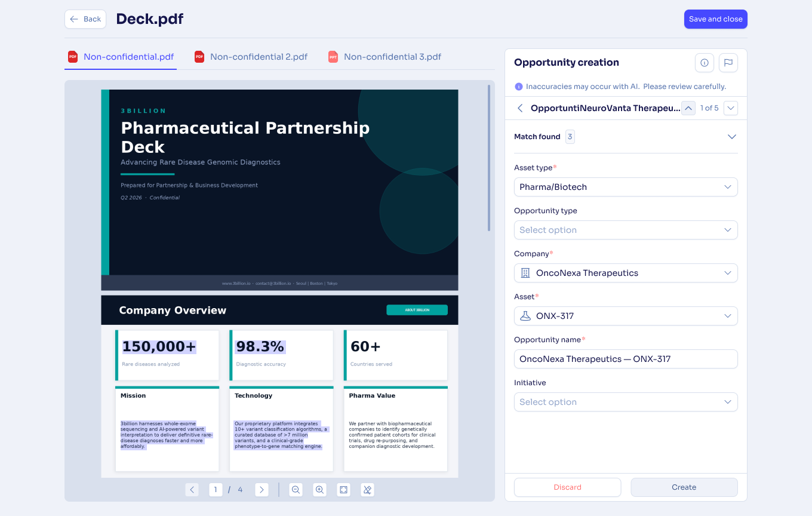Zoom in the PDF viewer
Screen dimensions: 812x516
click(319, 490)
